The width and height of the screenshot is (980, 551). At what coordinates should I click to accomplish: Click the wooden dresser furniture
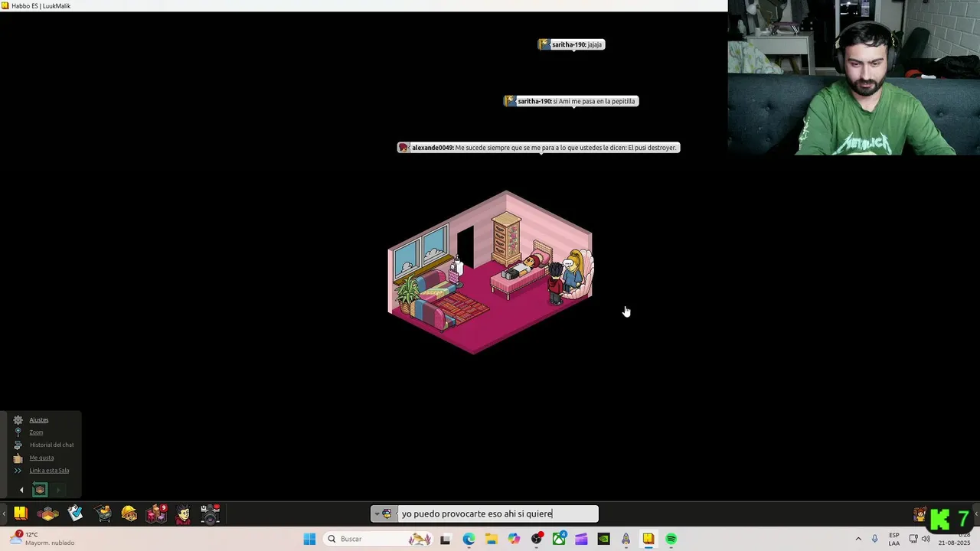pos(506,237)
